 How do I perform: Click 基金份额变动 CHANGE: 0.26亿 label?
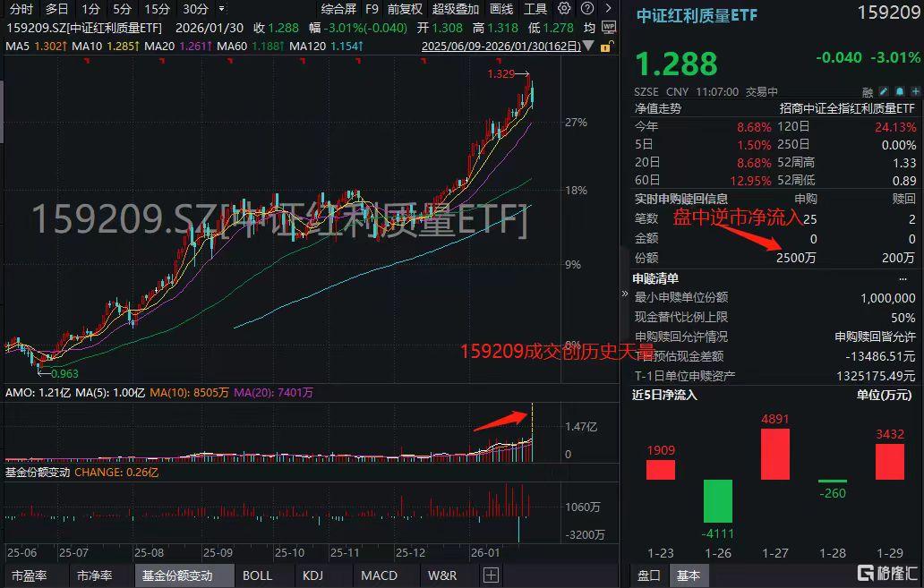(81, 473)
